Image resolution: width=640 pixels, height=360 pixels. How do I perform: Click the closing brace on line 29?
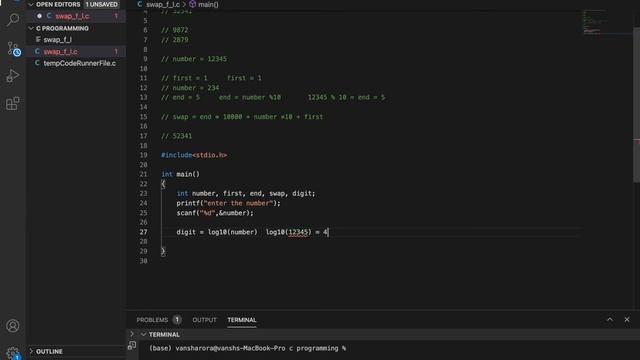163,251
